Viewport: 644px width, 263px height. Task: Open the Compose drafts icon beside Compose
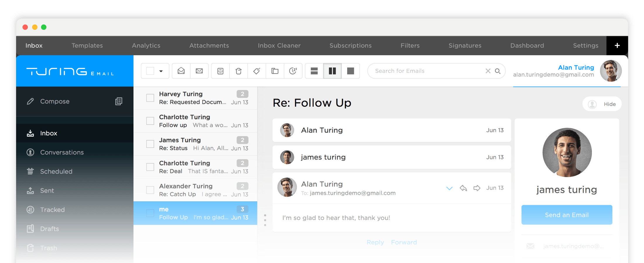[x=119, y=101]
